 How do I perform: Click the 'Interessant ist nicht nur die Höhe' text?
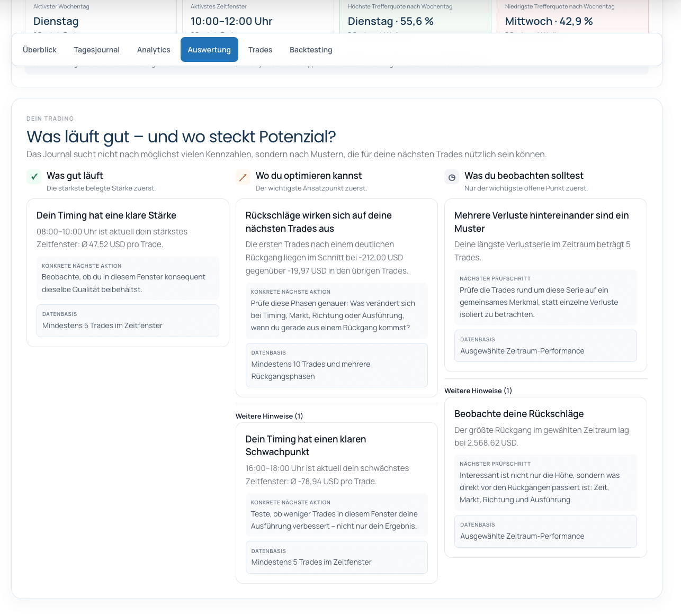pyautogui.click(x=540, y=487)
